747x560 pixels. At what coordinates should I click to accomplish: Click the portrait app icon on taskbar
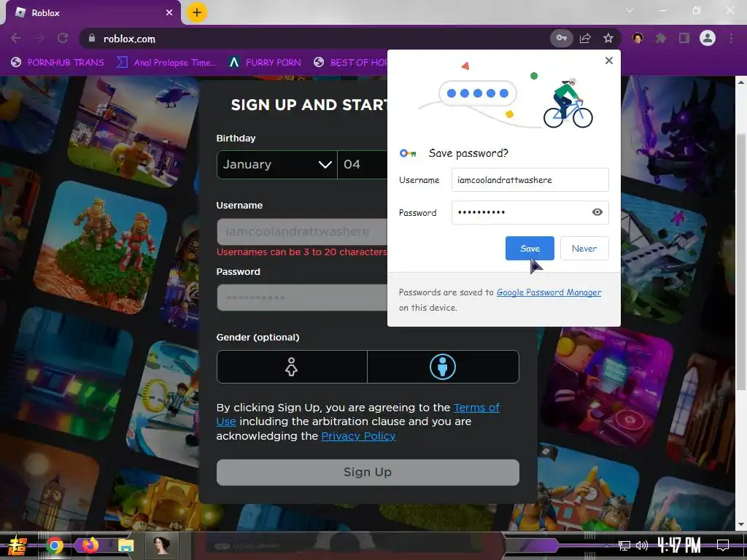[161, 545]
